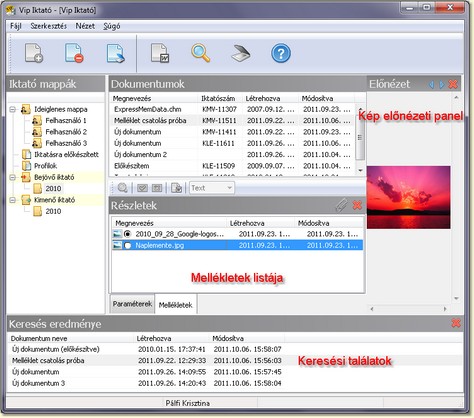Click the table layout icon above Részletek
Viewport: 474px width, 418px height.
157,188
